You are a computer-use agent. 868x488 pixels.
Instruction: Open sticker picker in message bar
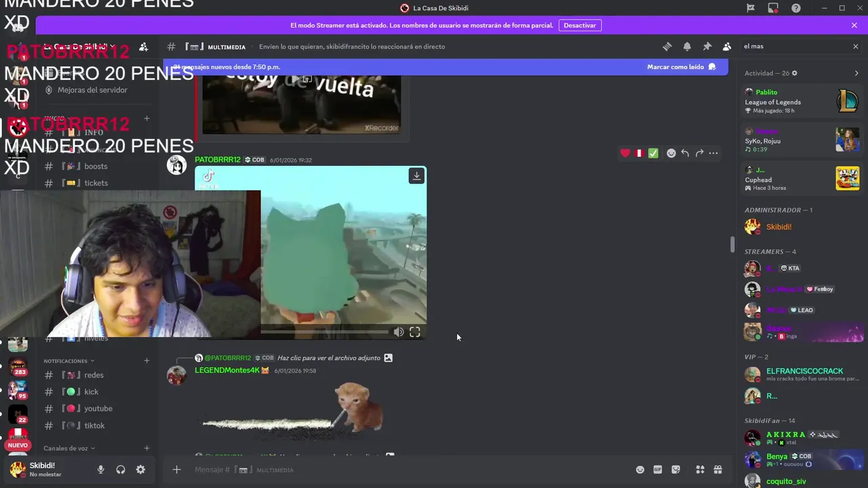(x=676, y=470)
